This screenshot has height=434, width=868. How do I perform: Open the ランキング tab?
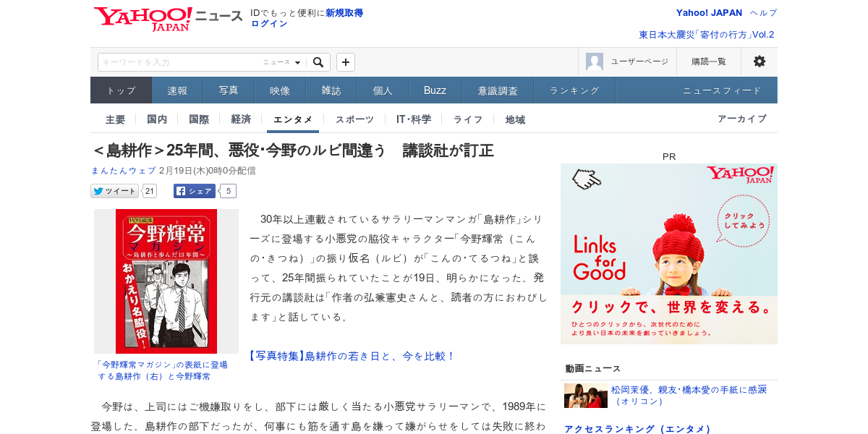(x=574, y=90)
